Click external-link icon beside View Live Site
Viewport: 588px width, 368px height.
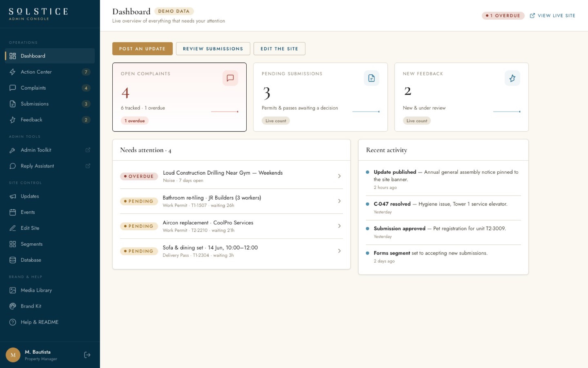[532, 15]
